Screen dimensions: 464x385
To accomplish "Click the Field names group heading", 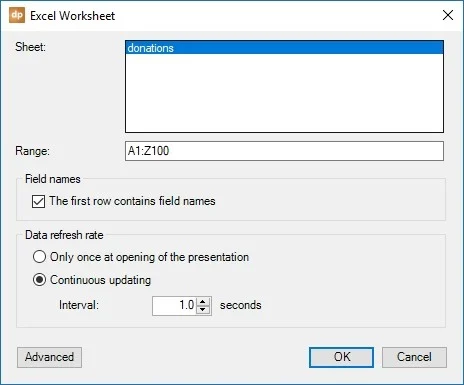I will click(x=53, y=179).
